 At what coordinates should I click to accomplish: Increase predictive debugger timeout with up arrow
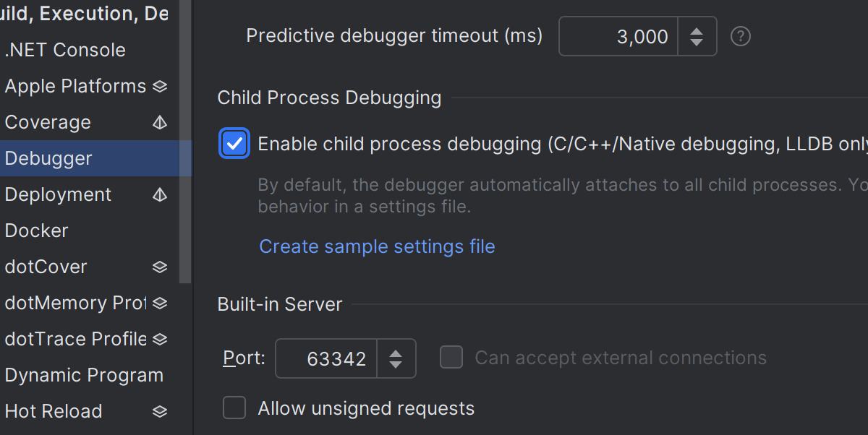pos(697,30)
